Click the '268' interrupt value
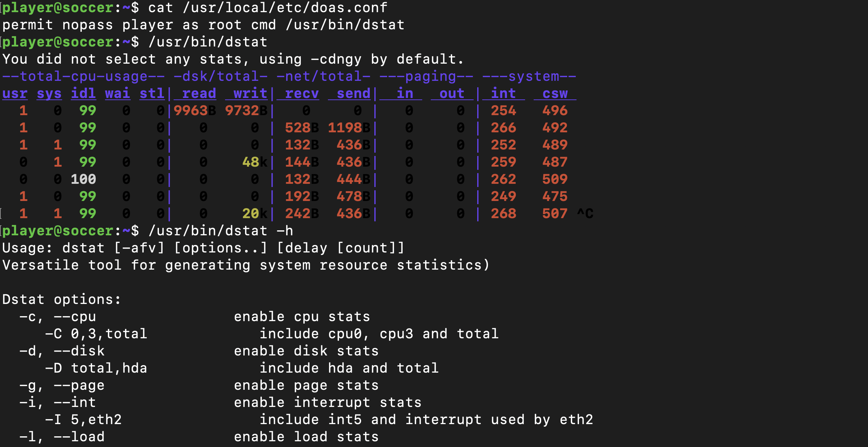Image resolution: width=868 pixels, height=447 pixels. [x=504, y=213]
